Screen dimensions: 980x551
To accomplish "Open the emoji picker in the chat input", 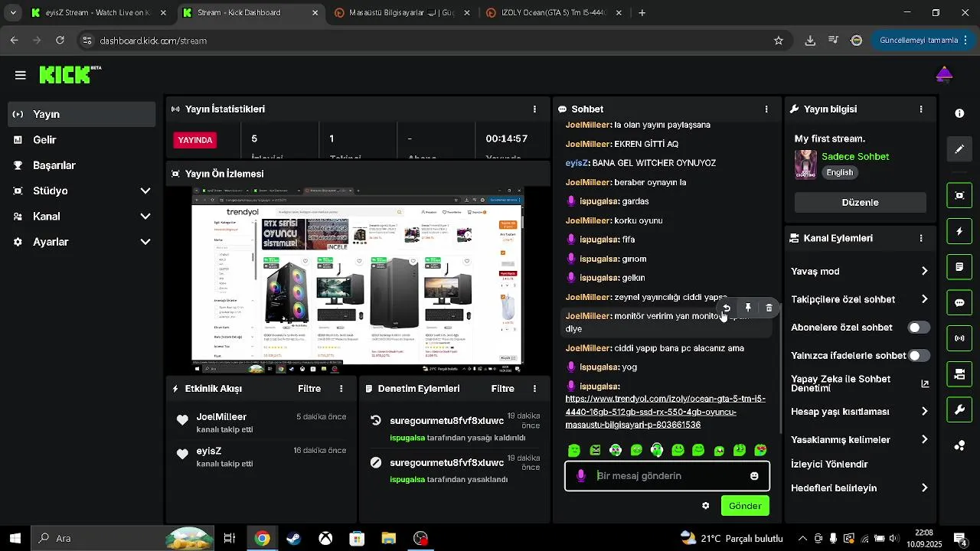I will pyautogui.click(x=754, y=476).
